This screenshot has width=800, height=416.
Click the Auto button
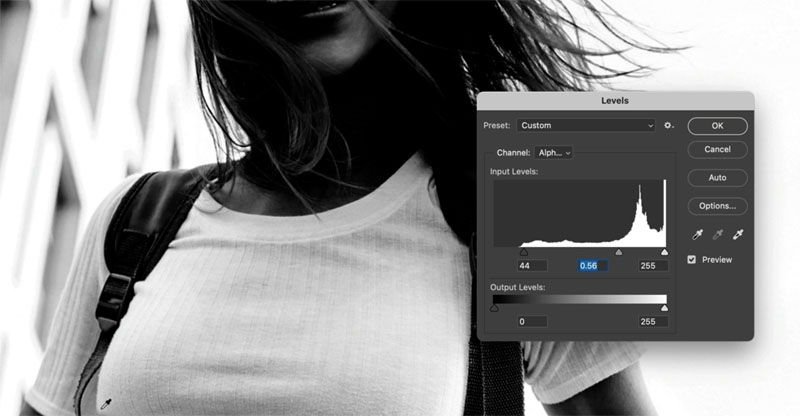717,177
